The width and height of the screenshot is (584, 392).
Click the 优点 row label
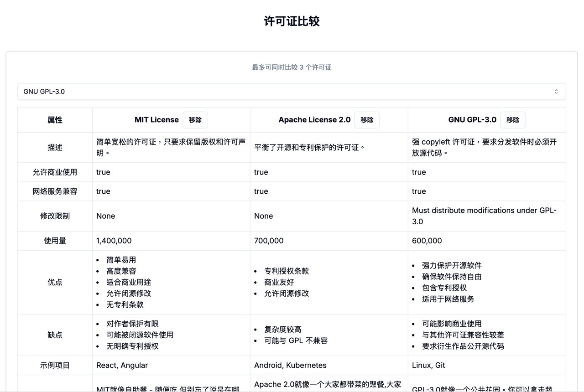55,282
